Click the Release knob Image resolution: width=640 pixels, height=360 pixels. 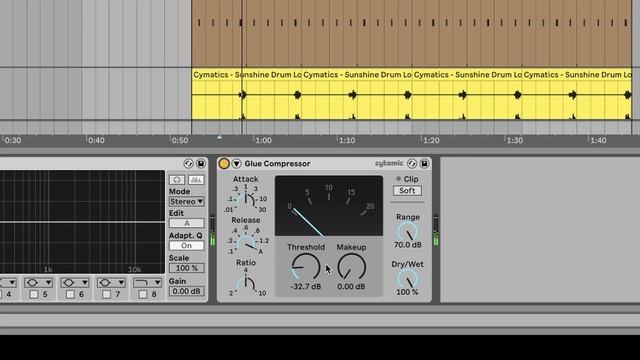tap(246, 244)
